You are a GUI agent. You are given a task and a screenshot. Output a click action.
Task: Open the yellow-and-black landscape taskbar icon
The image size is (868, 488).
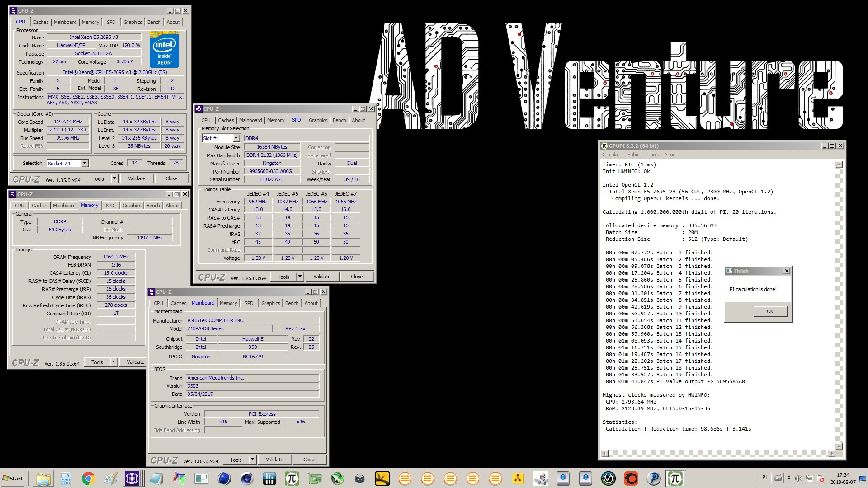click(382, 478)
